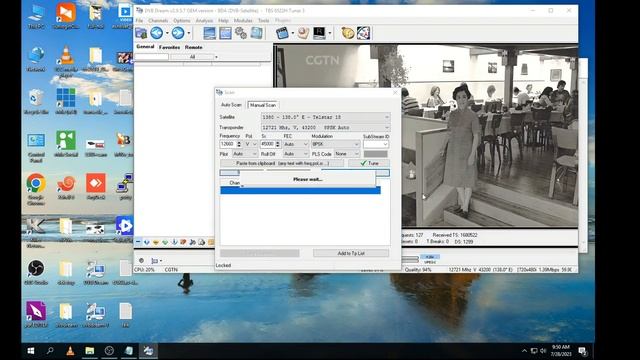This screenshot has height=360, width=640.
Task: Close the Scan dialog
Action: 395,93
